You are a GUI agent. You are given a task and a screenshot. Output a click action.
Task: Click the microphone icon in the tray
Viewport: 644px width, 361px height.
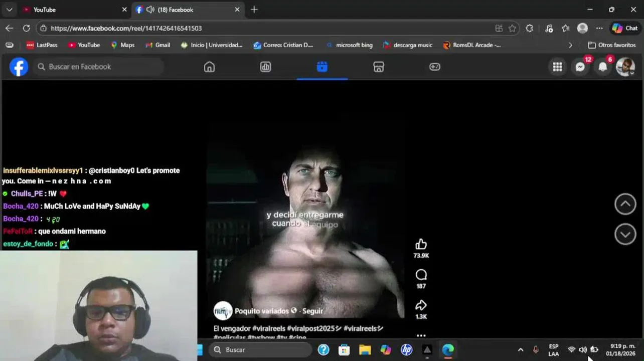pyautogui.click(x=536, y=350)
